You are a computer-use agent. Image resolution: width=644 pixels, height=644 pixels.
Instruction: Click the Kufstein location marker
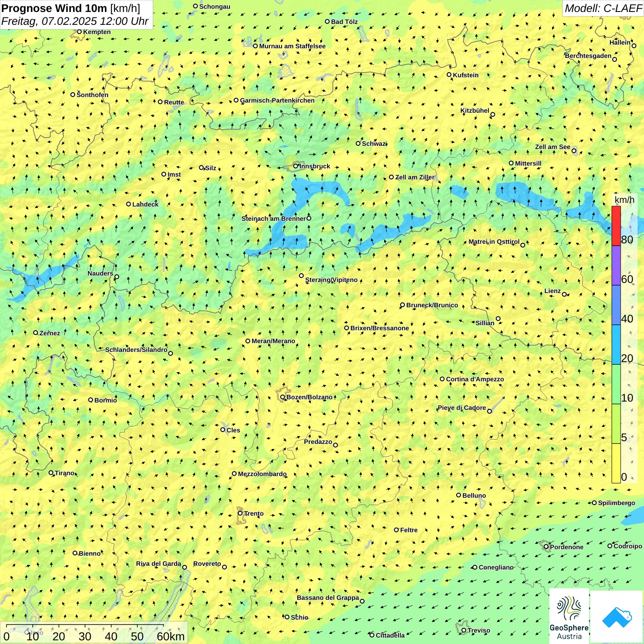(x=449, y=75)
